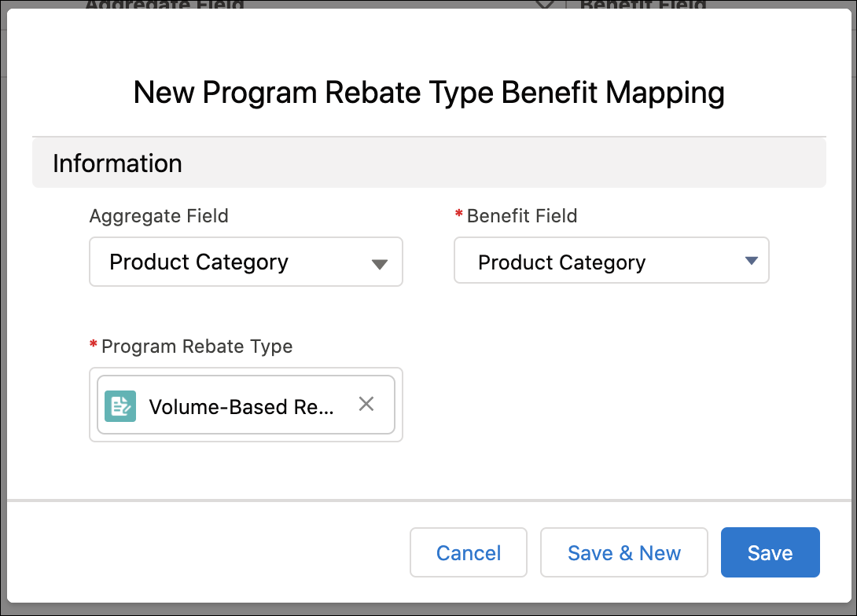Open the Aggregate Field picklist

[x=246, y=262]
